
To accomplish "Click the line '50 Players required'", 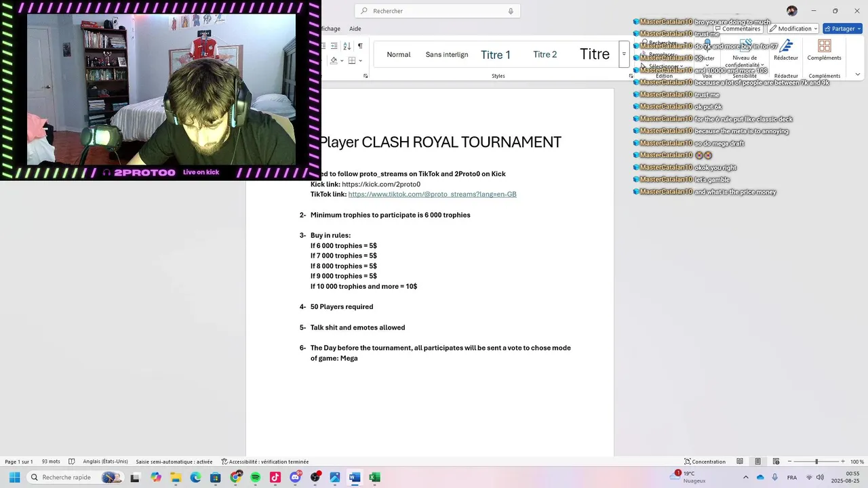I will 342,307.
